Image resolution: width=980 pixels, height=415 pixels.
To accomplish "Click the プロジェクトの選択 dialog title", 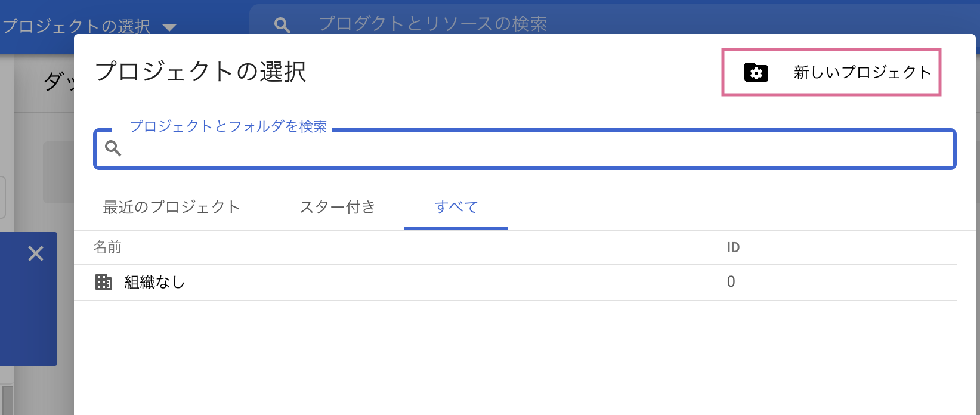I will 201,72.
